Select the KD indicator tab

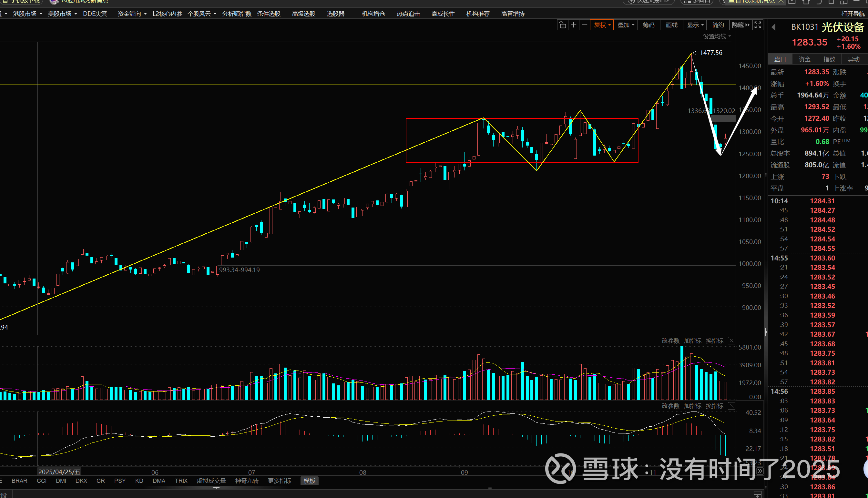click(x=139, y=481)
